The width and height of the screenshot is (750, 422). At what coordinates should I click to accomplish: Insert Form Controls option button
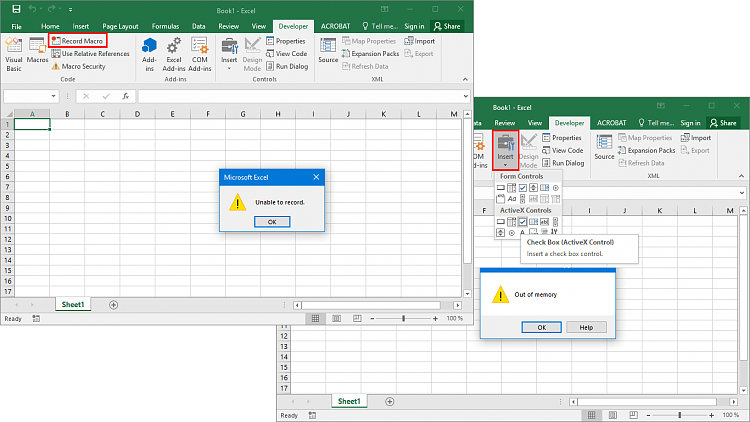(x=555, y=188)
